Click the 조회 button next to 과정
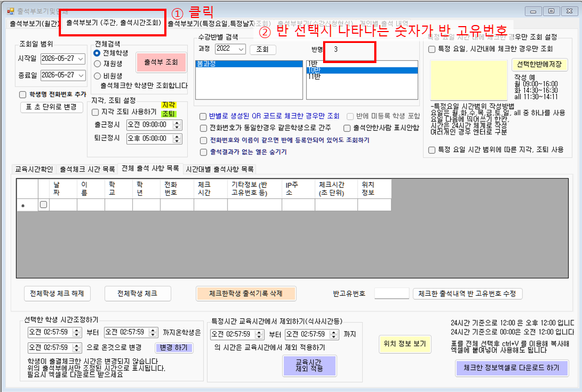This screenshot has width=582, height=392. (262, 49)
